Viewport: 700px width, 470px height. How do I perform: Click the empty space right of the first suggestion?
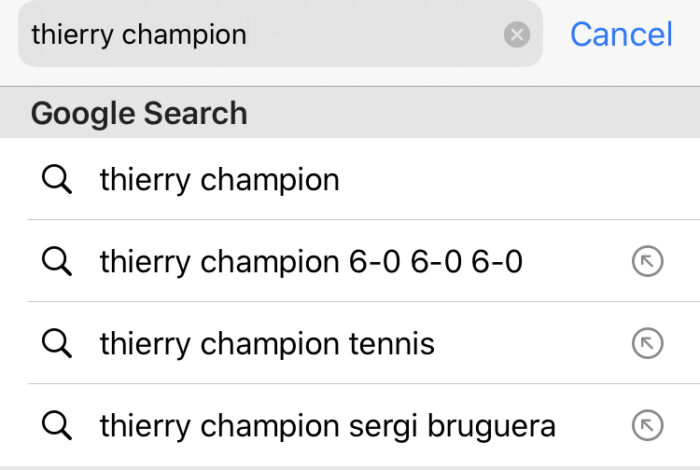point(518,179)
